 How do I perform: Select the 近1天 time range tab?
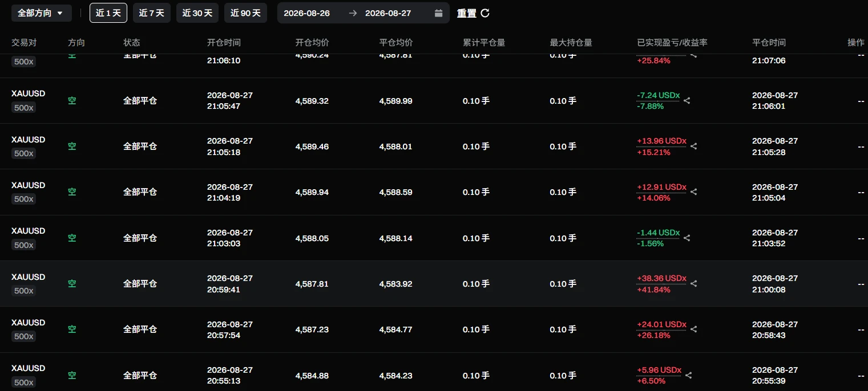(x=108, y=13)
